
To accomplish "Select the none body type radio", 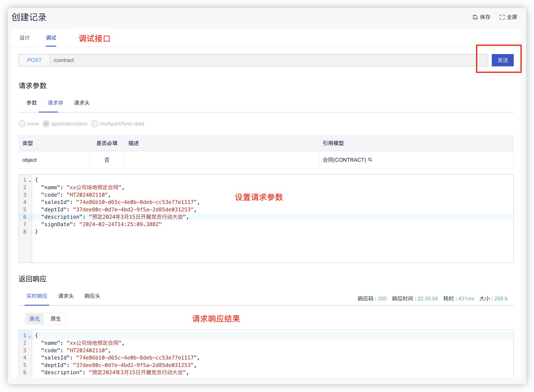I will pyautogui.click(x=22, y=124).
